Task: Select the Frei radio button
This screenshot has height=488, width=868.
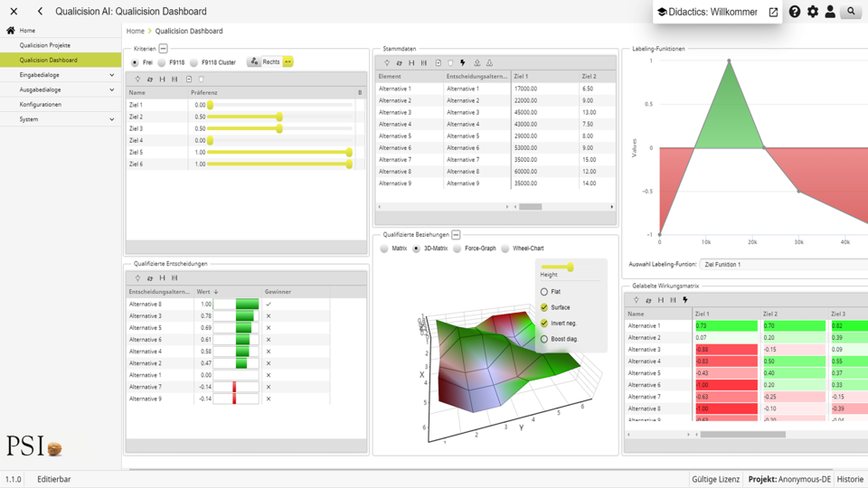Action: pos(135,62)
